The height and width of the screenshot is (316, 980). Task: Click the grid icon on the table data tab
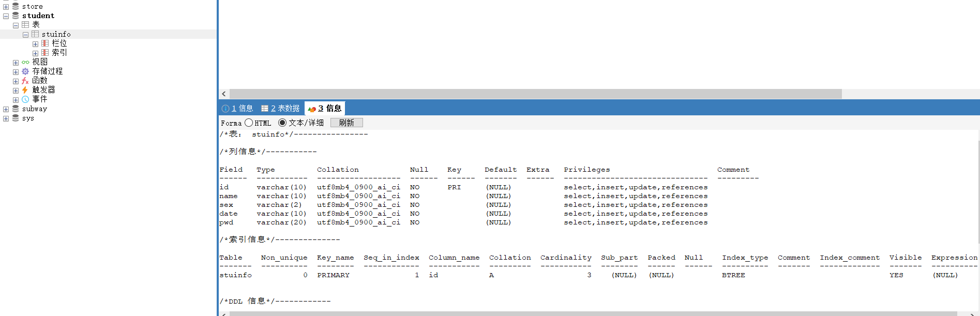pos(265,109)
